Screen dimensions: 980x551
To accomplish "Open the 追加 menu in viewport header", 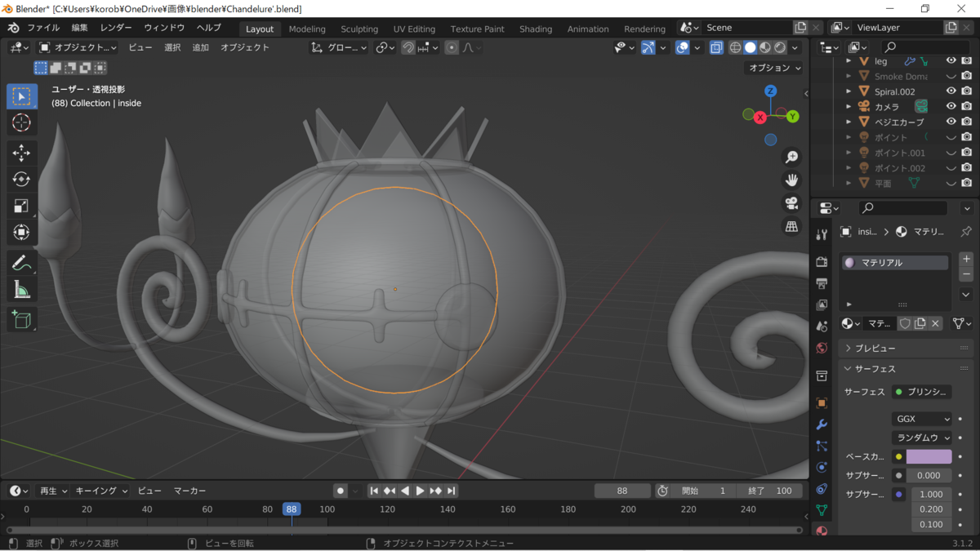I will [200, 47].
